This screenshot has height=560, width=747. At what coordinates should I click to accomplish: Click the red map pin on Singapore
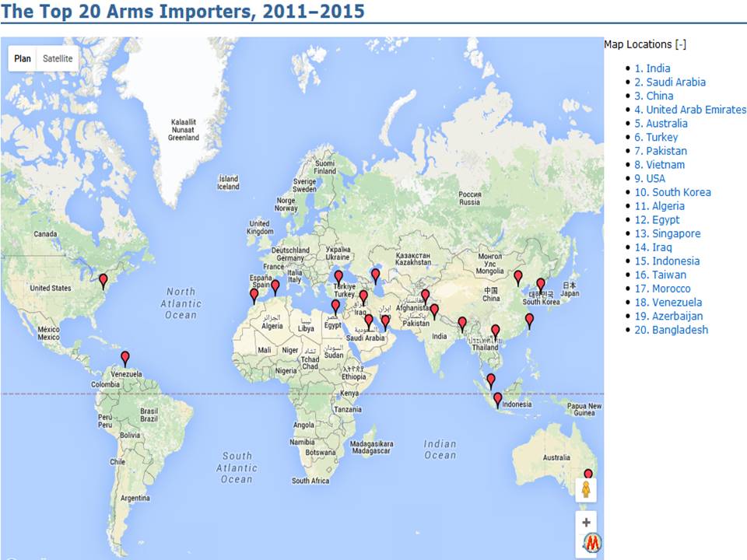(491, 381)
